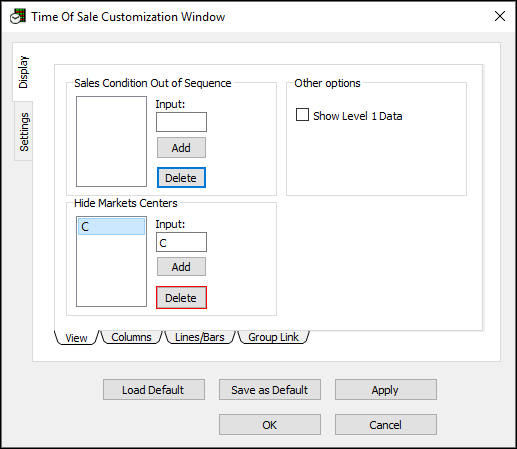
Task: Click the Apply button
Action: point(386,389)
